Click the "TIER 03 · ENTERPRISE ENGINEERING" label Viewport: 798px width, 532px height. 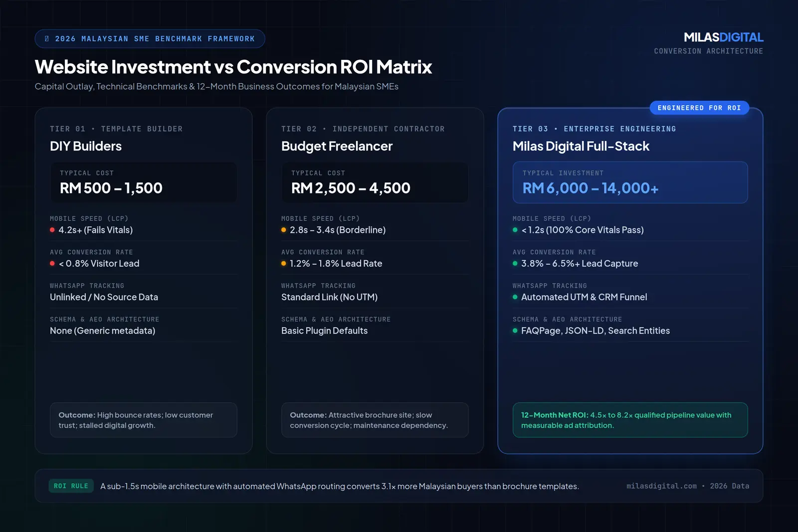(594, 129)
